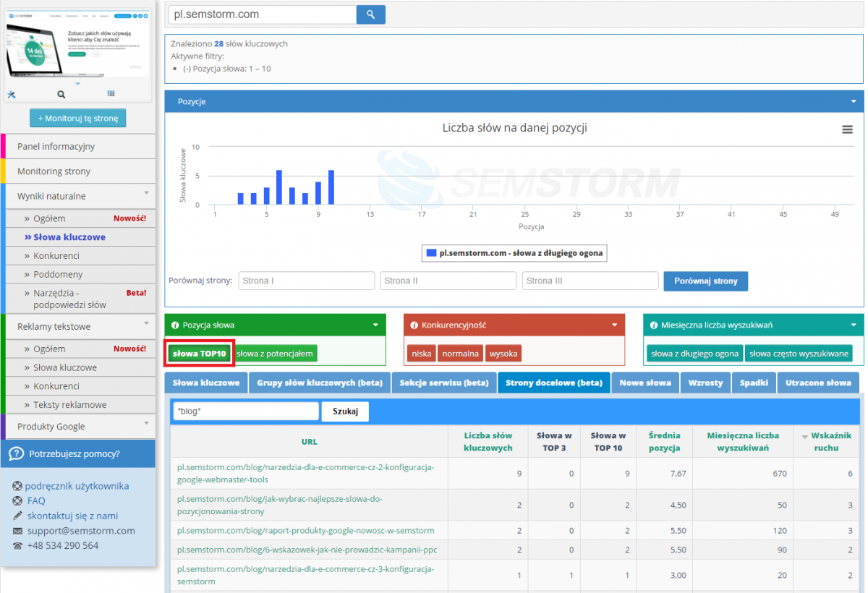The width and height of the screenshot is (868, 593).
Task: Click the Strona III comparison field
Action: (x=590, y=281)
